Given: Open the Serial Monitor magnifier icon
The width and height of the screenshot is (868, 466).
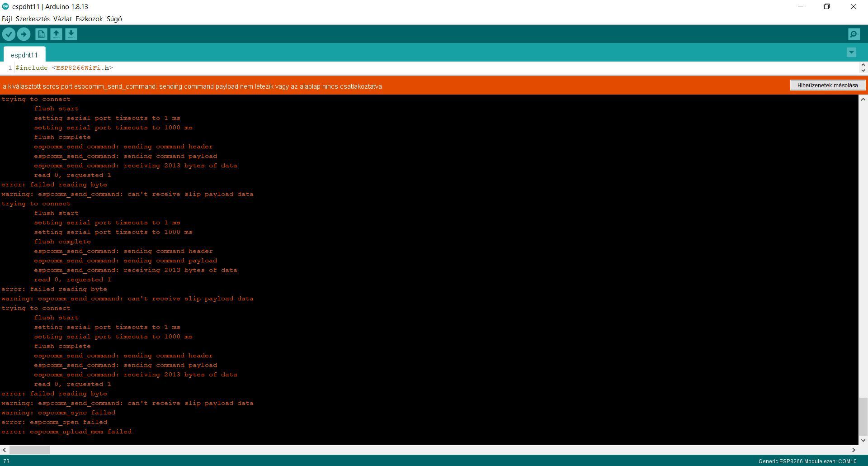Looking at the screenshot, I should click(x=854, y=34).
